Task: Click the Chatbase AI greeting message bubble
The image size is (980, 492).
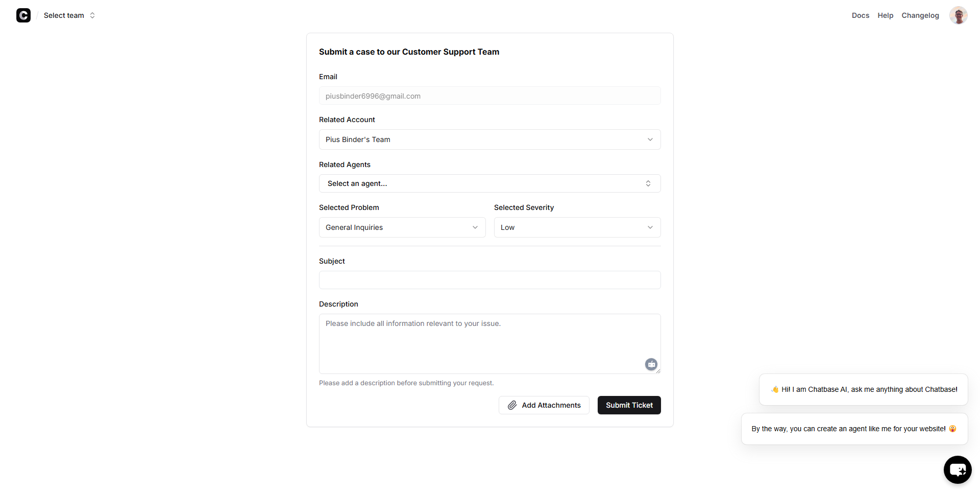Action: pos(863,389)
